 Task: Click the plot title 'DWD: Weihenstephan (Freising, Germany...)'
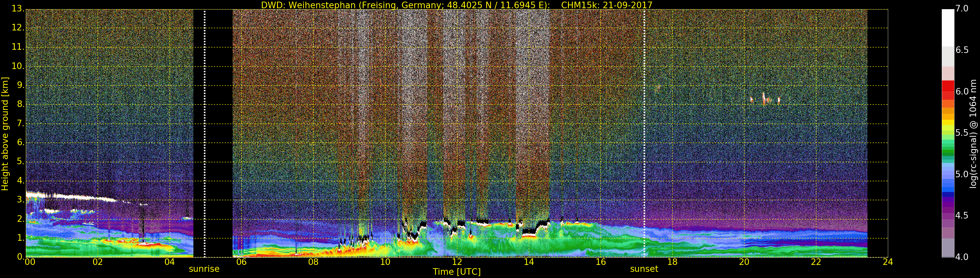[457, 5]
